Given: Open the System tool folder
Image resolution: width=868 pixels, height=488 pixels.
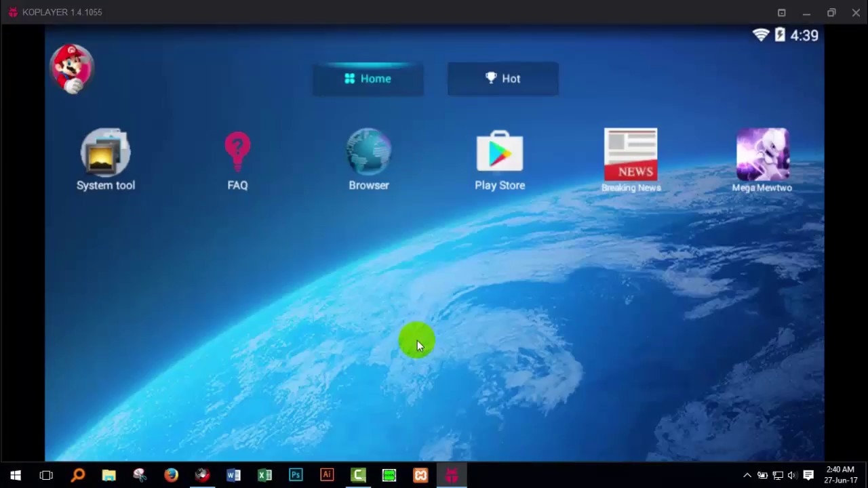Looking at the screenshot, I should click(x=106, y=160).
